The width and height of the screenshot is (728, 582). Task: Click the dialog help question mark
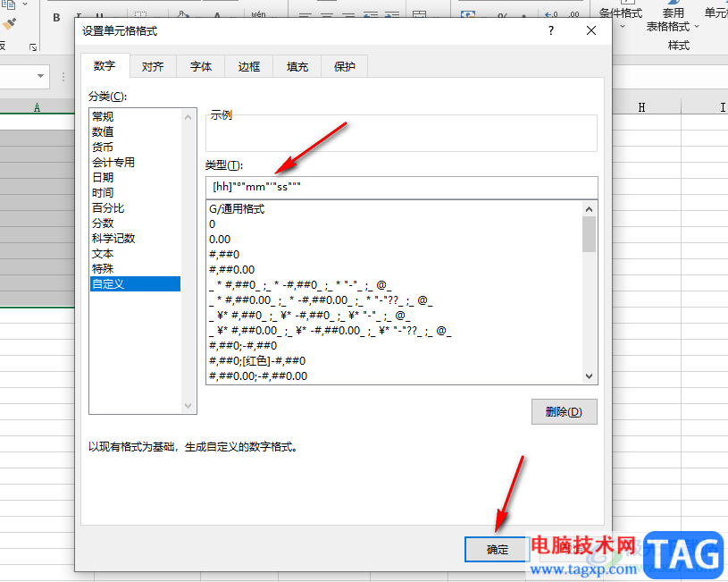coord(550,31)
